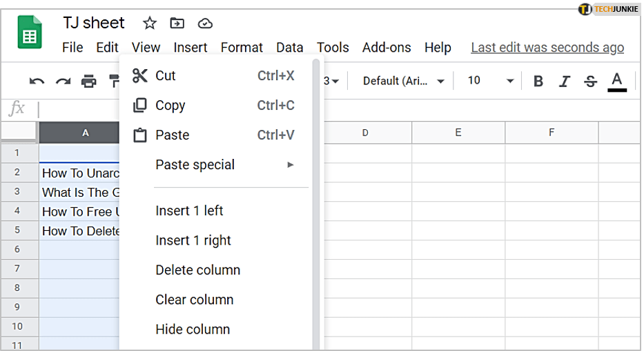The width and height of the screenshot is (644, 351).
Task: Open Google Sheets home logo
Action: pyautogui.click(x=30, y=32)
